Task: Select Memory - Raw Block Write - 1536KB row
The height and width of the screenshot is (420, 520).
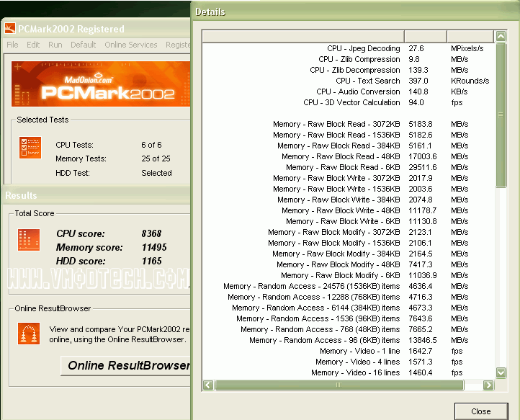Action: pyautogui.click(x=348, y=189)
